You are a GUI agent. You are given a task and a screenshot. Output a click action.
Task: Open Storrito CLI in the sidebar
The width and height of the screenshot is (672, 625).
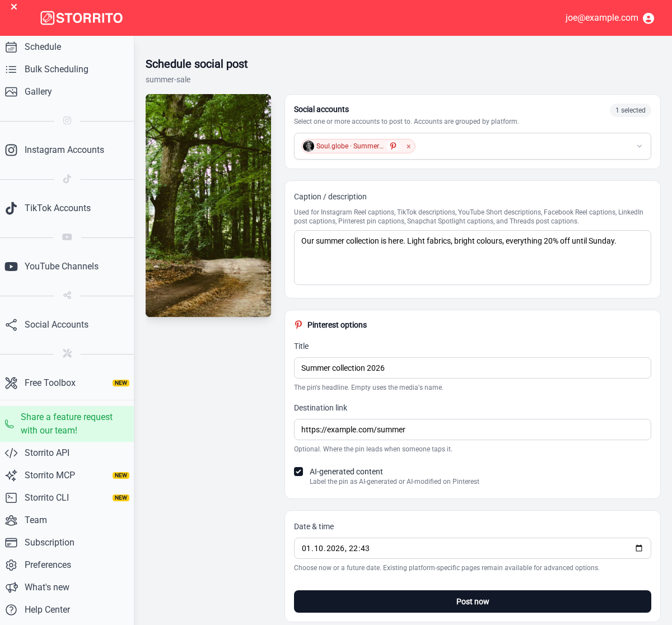click(x=67, y=498)
